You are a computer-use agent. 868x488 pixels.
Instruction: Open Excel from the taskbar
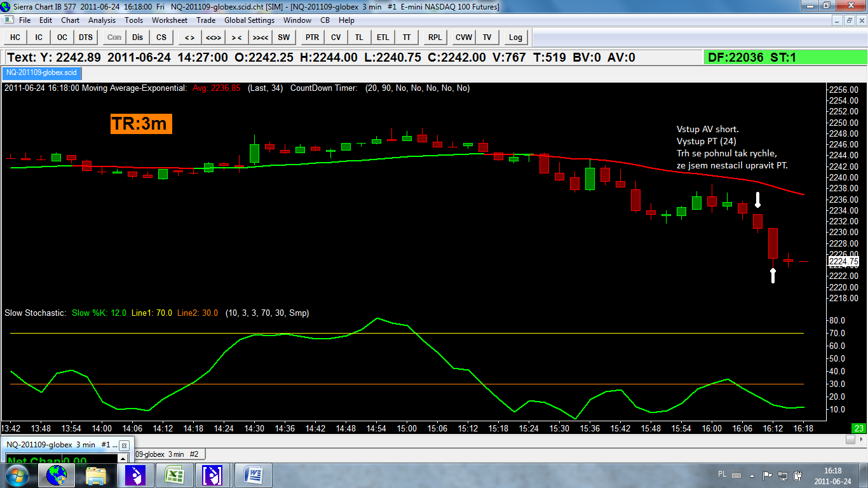[x=174, y=475]
